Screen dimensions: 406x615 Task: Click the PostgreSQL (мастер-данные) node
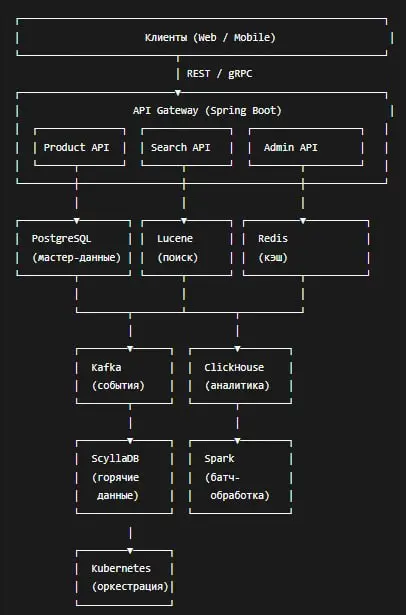[74, 248]
